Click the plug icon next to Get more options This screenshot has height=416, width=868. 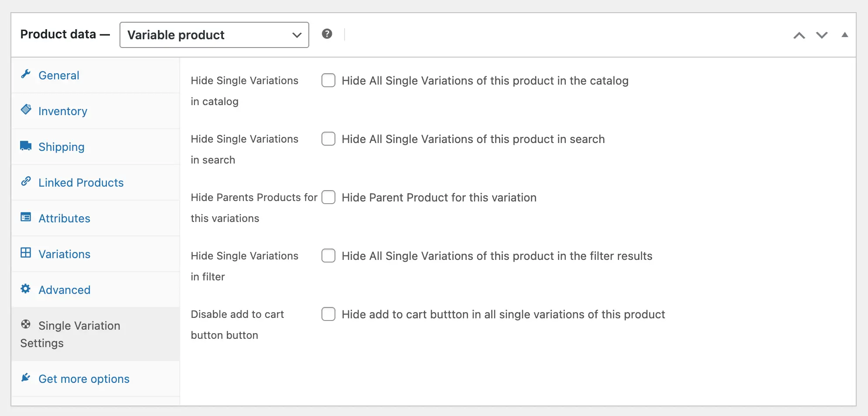pyautogui.click(x=25, y=378)
